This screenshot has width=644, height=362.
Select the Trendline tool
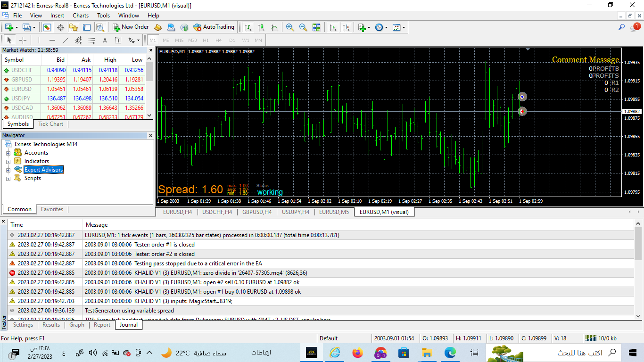click(66, 40)
